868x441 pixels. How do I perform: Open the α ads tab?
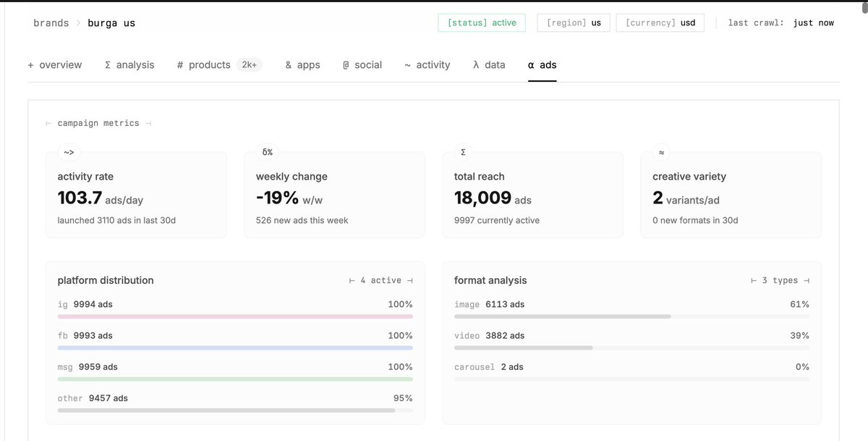542,64
